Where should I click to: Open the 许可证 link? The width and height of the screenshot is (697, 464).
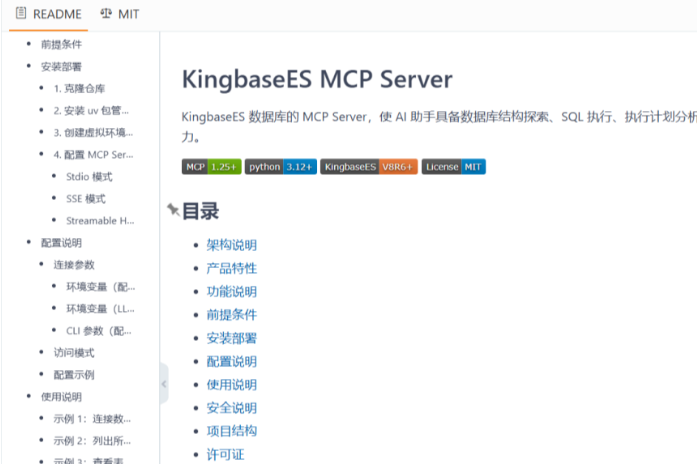[x=225, y=454]
